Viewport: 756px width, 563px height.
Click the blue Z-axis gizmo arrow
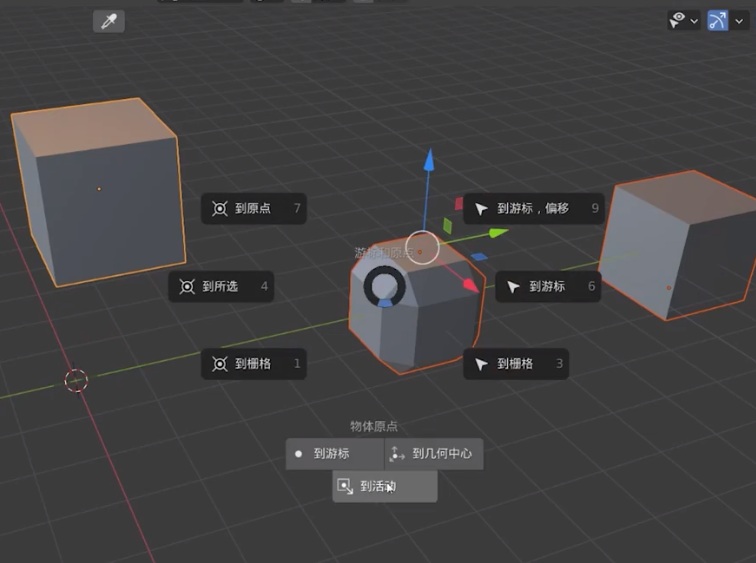429,160
